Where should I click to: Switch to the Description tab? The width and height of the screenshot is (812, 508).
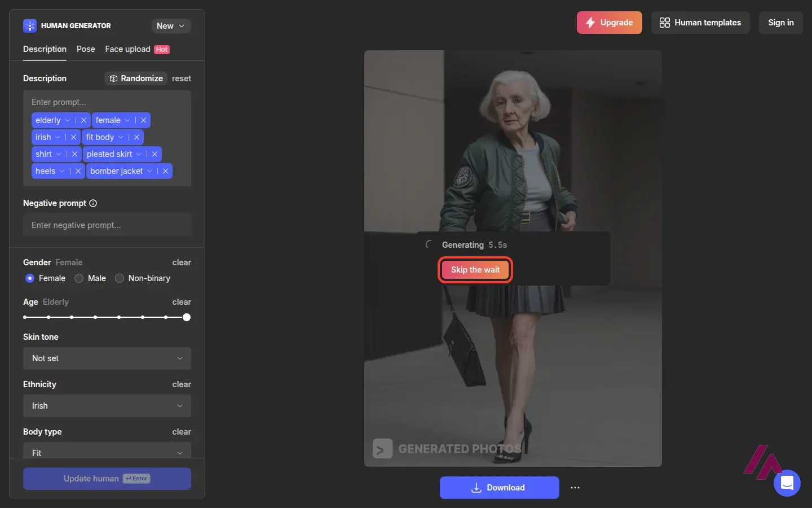pos(45,49)
